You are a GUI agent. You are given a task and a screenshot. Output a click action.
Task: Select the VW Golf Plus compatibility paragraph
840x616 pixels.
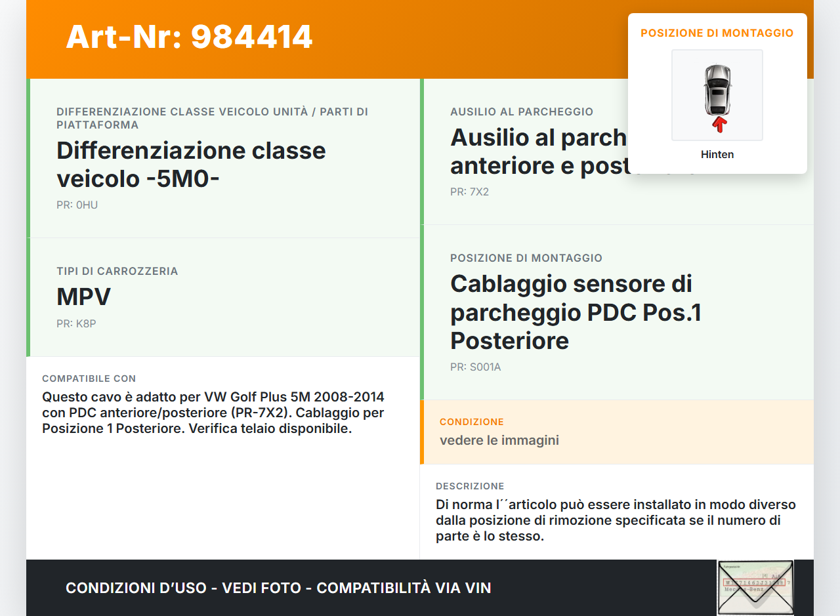point(213,413)
